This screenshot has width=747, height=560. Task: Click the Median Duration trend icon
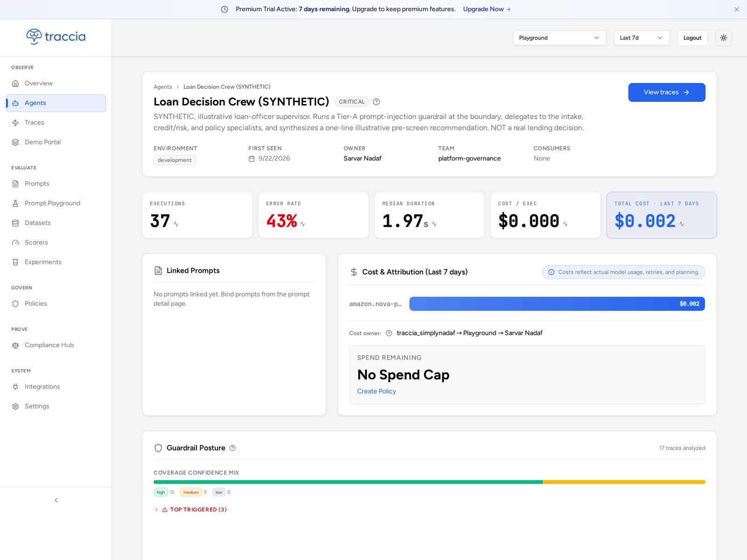coord(434,224)
